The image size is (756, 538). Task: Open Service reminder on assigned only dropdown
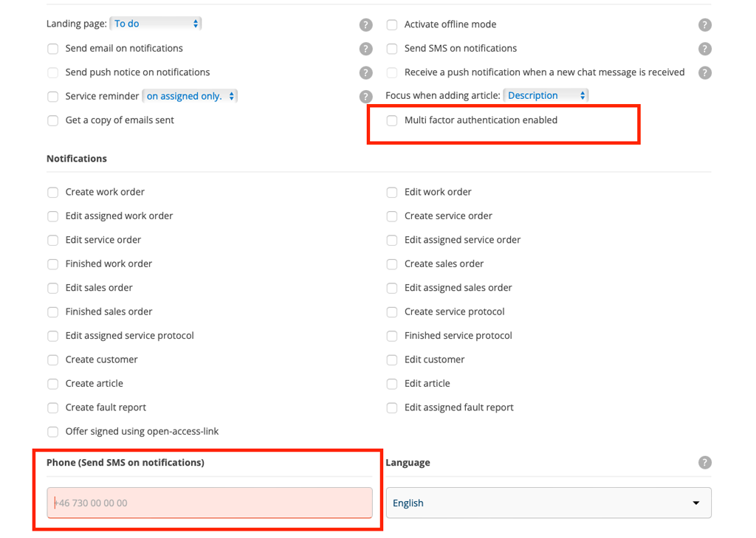pos(190,96)
